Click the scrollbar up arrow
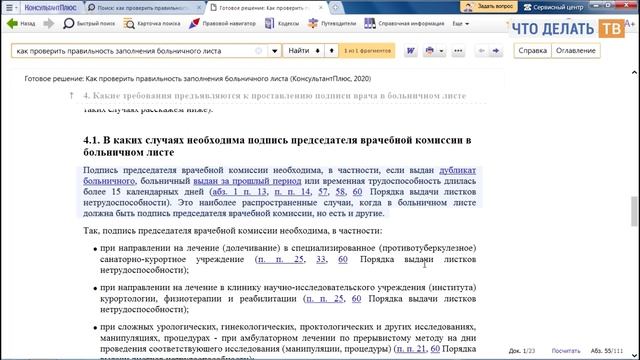This screenshot has height=360, width=640. [634, 73]
